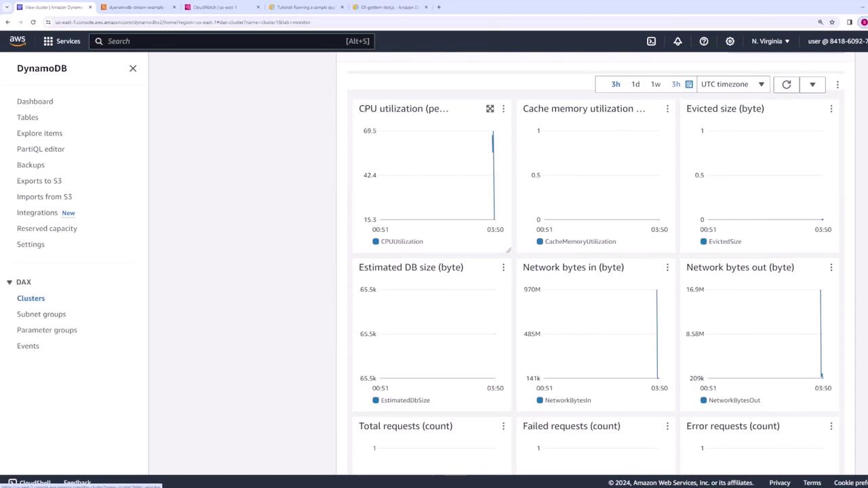This screenshot has width=868, height=488.
Task: Open Failed requests widget actions menu
Action: pyautogui.click(x=667, y=426)
